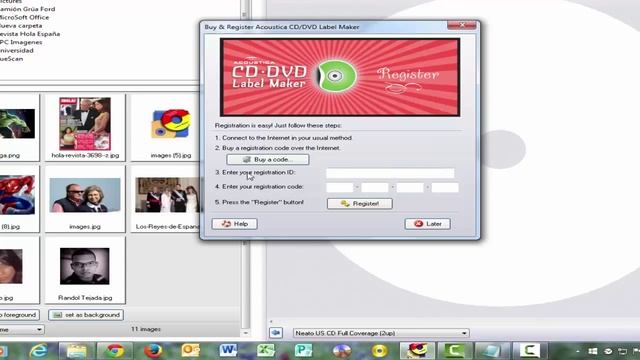This screenshot has width=640, height=360.
Task: Open the 'Universidad' folder
Action: tap(16, 51)
